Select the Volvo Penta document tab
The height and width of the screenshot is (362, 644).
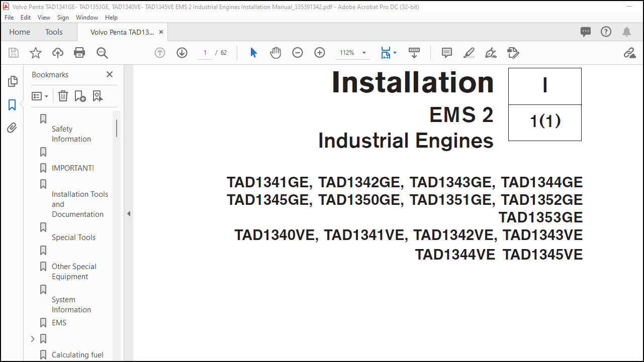[x=123, y=32]
